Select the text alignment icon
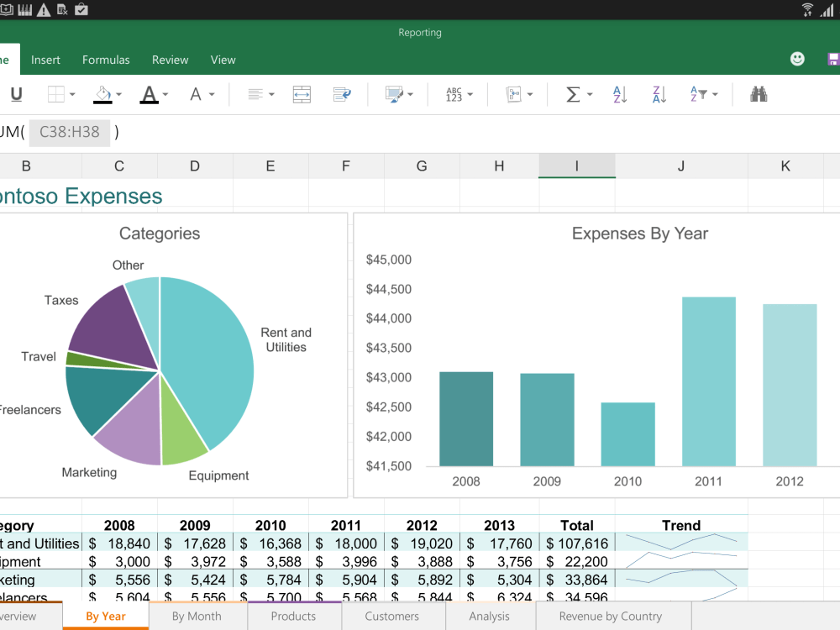The height and width of the screenshot is (630, 840). 256,94
